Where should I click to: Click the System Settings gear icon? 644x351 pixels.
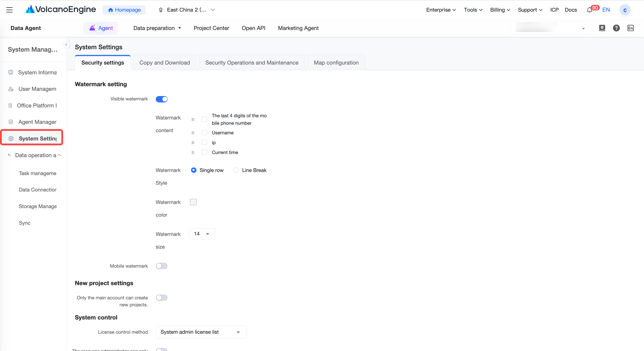[11, 138]
